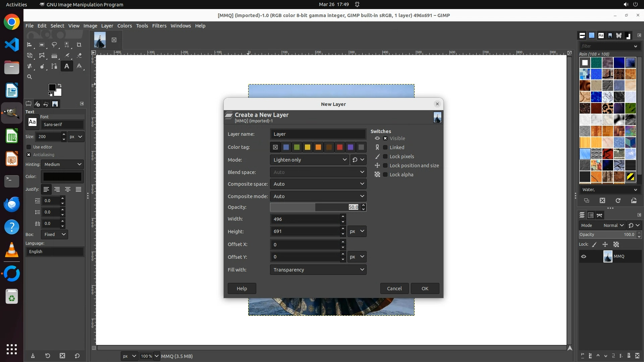This screenshot has height=362, width=644.
Task: Check the Linked switch
Action: point(385,147)
